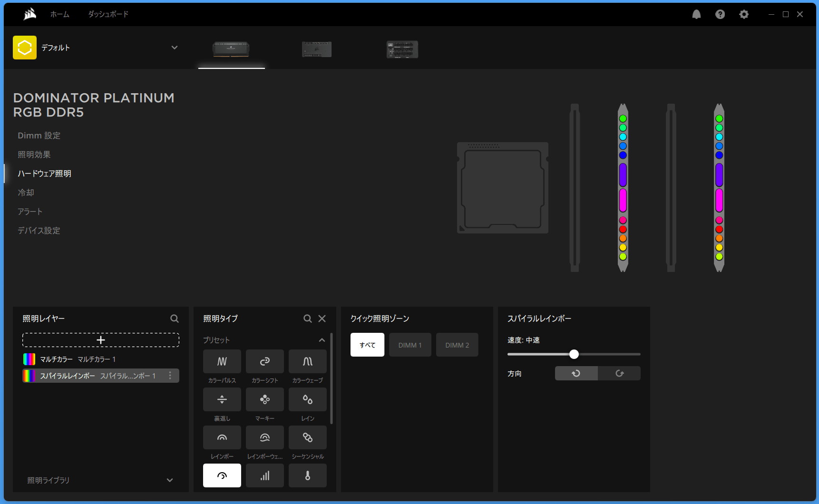Open 冷却 section

tap(26, 193)
